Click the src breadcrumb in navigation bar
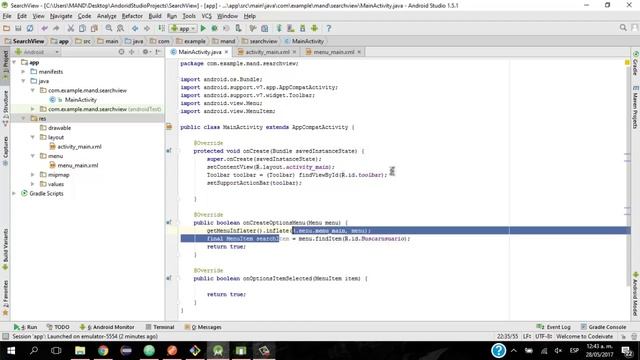Viewport: 640px width, 360px height. (83, 41)
